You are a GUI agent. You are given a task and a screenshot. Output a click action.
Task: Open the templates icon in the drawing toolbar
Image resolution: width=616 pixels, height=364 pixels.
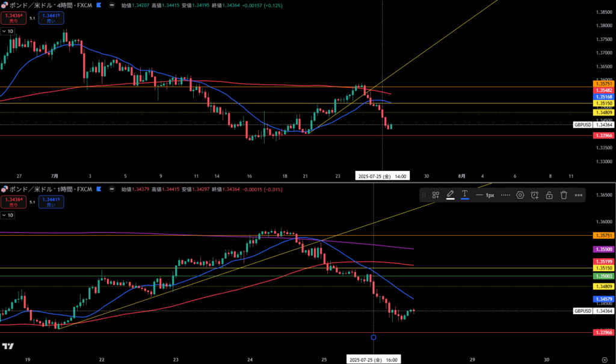coord(436,195)
